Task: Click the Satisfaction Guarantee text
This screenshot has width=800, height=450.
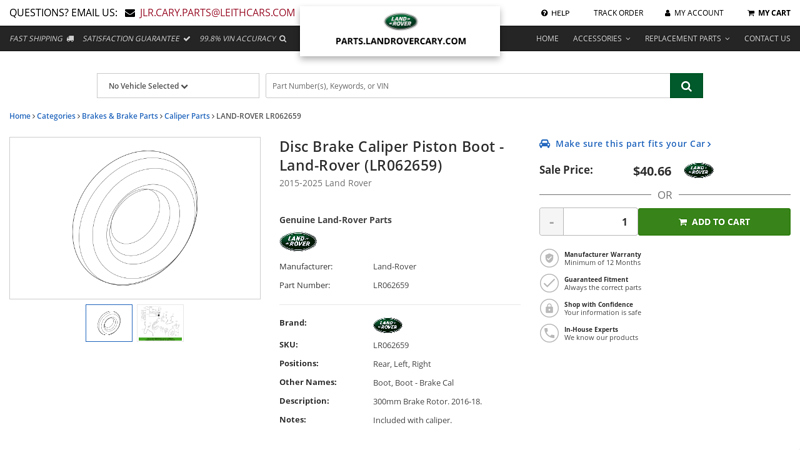Action: tap(131, 39)
